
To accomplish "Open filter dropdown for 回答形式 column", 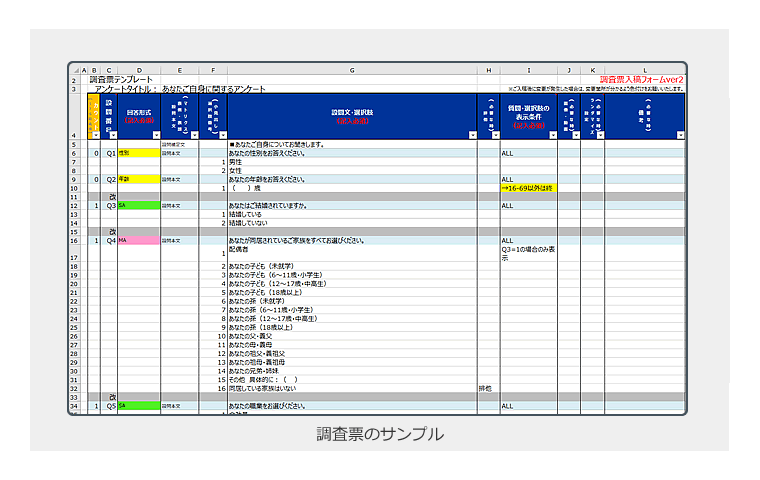I will pyautogui.click(x=156, y=135).
